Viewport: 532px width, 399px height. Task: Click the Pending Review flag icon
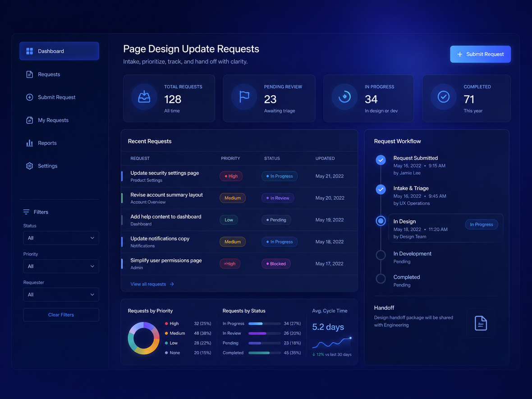[244, 97]
